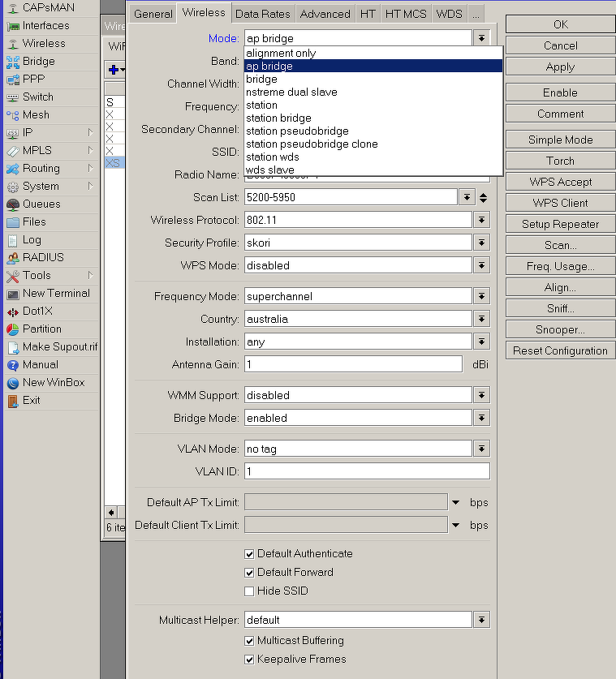Click the Antenna Gain input field
616x679 pixels.
(x=354, y=364)
